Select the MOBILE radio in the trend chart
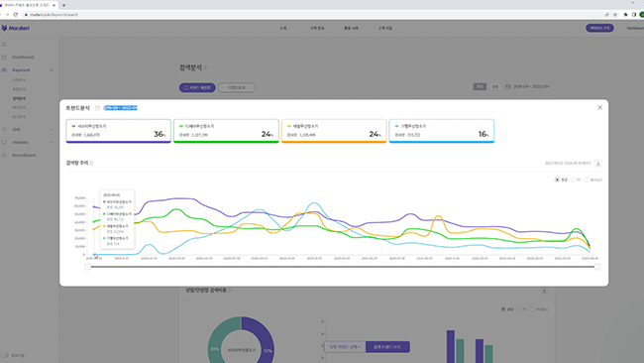644x363 pixels. click(x=587, y=181)
